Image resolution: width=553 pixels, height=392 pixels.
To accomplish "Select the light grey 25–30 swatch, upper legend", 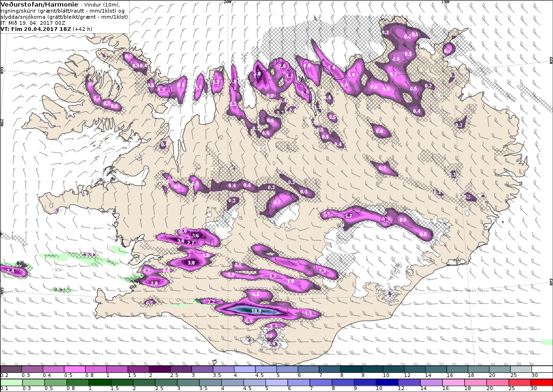I will point(521,369).
